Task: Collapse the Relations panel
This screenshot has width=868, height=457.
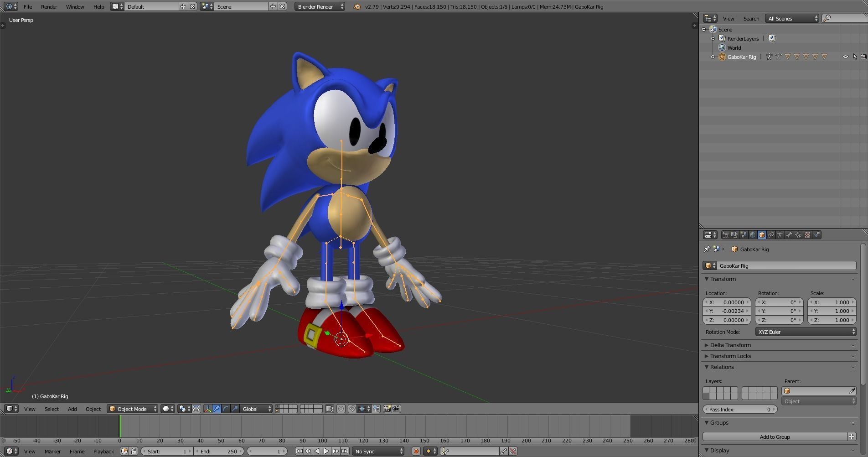Action: coord(721,367)
